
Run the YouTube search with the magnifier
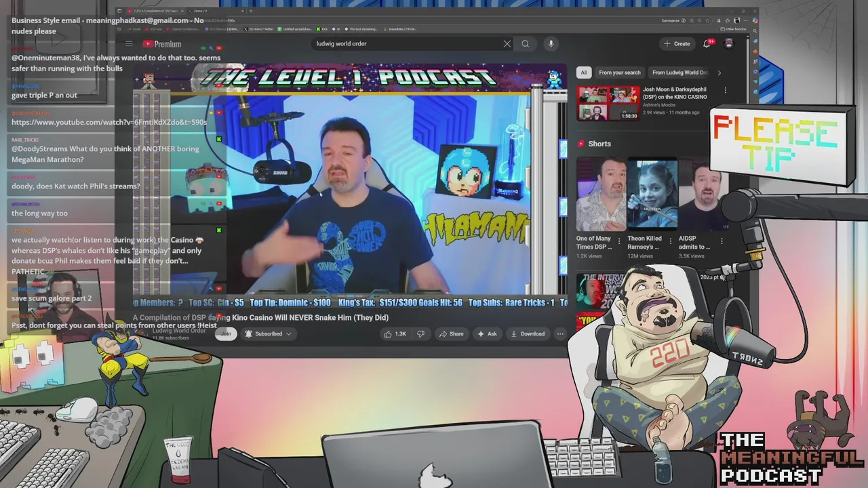[x=525, y=43]
